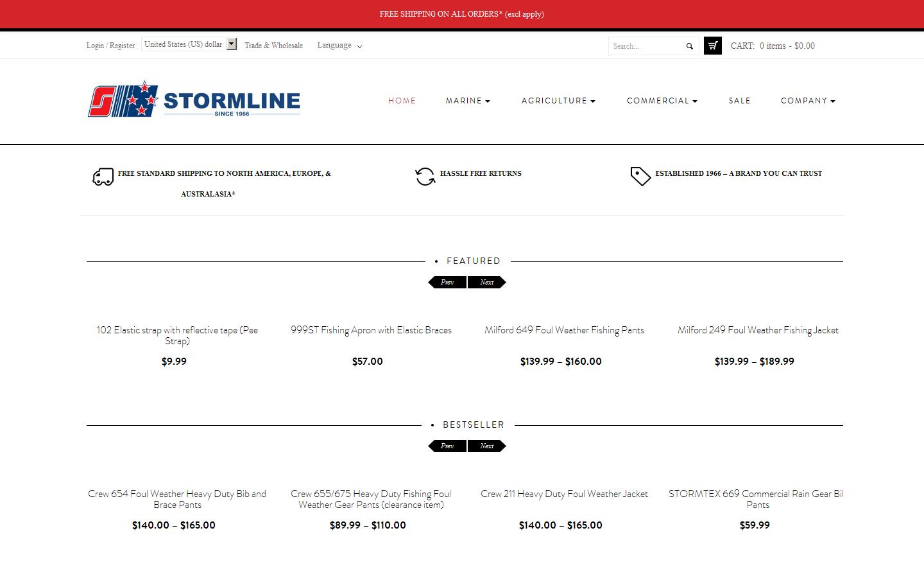Click the Trade & Wholesale link
This screenshot has width=924, height=578.
click(x=273, y=45)
